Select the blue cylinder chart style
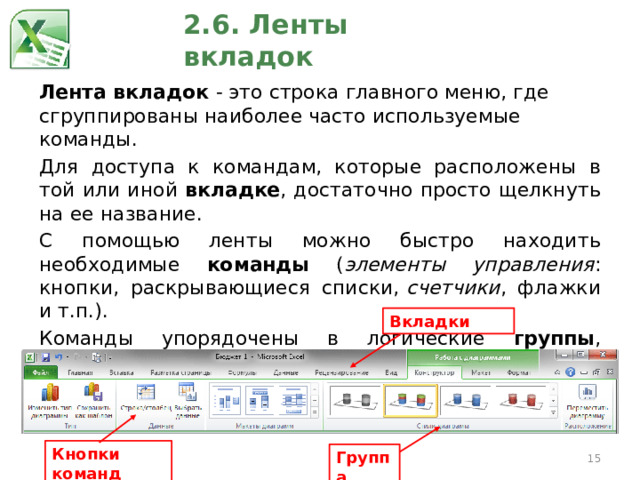Image resolution: width=640 pixels, height=480 pixels. [466, 401]
